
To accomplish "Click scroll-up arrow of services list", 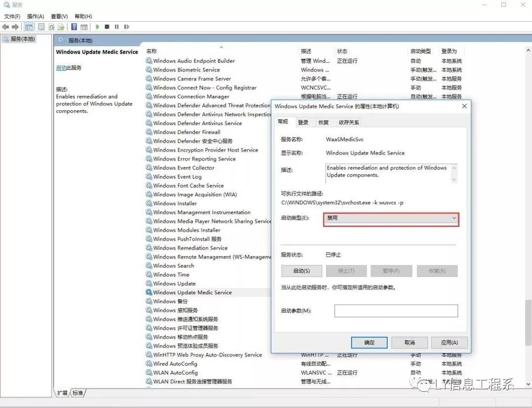I will coord(528,50).
